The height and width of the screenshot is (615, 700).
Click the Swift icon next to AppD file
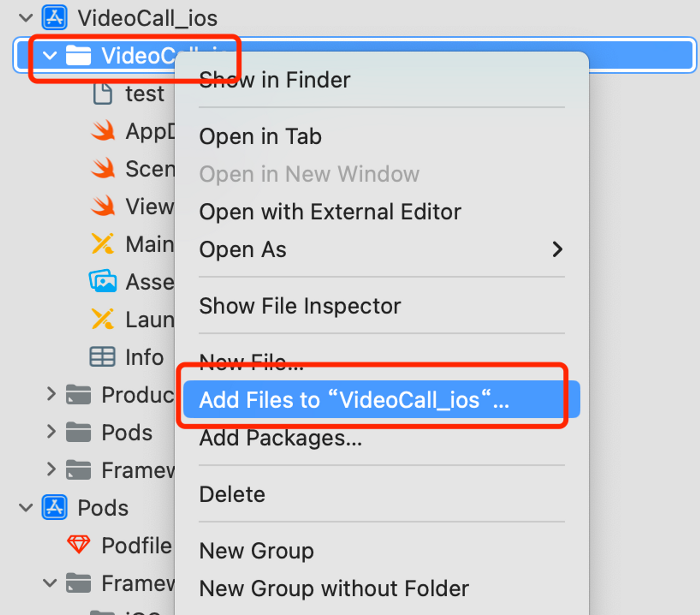tap(103, 131)
